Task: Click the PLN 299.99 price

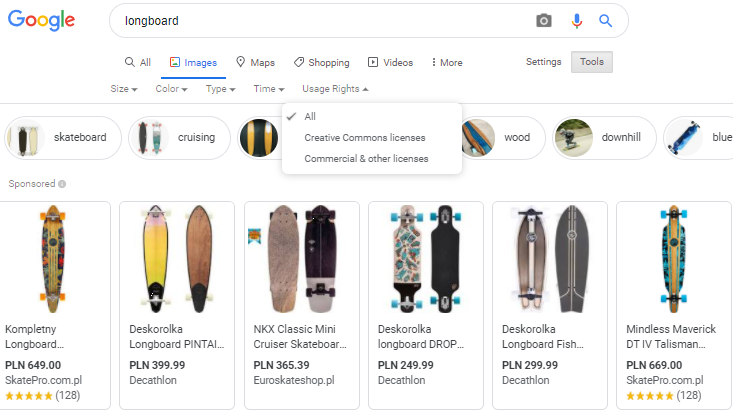Action: [530, 365]
